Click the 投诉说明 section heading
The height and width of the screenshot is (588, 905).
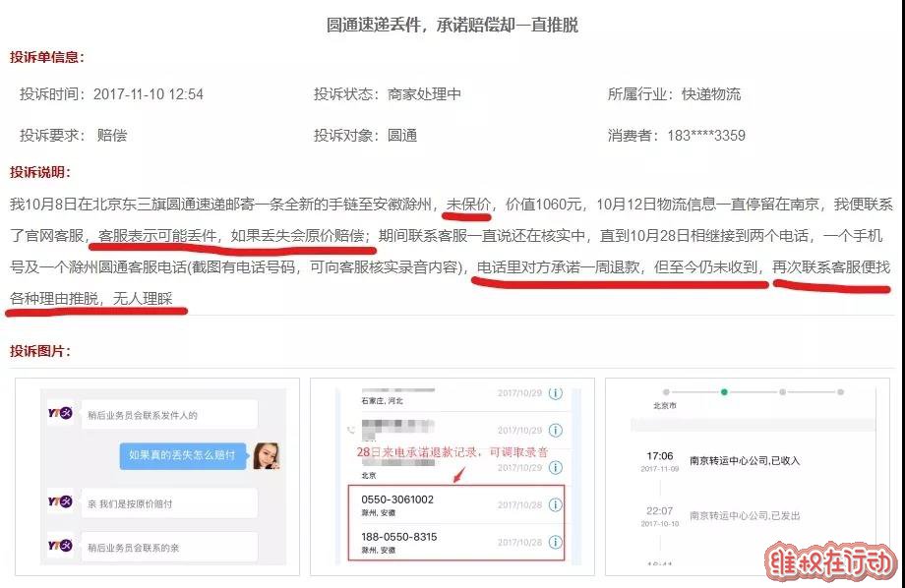tap(39, 172)
